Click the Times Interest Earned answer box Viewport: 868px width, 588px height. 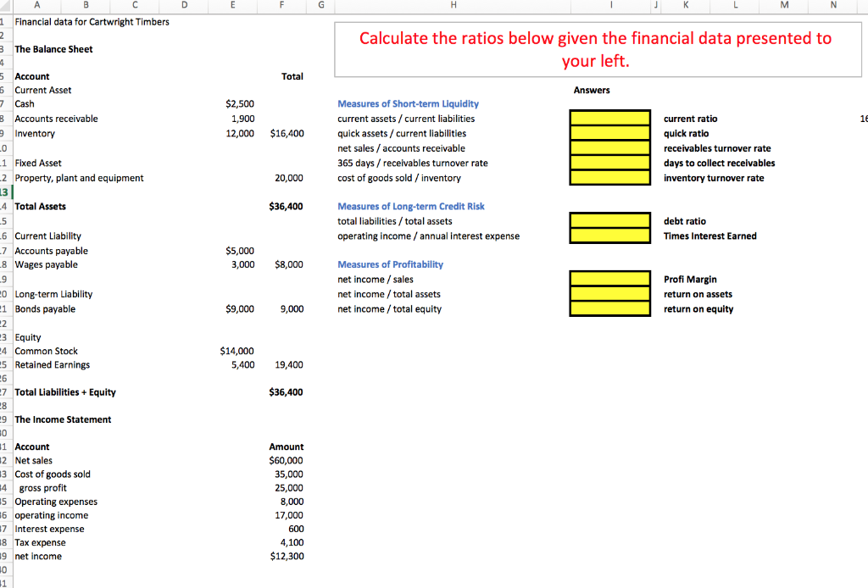(609, 236)
